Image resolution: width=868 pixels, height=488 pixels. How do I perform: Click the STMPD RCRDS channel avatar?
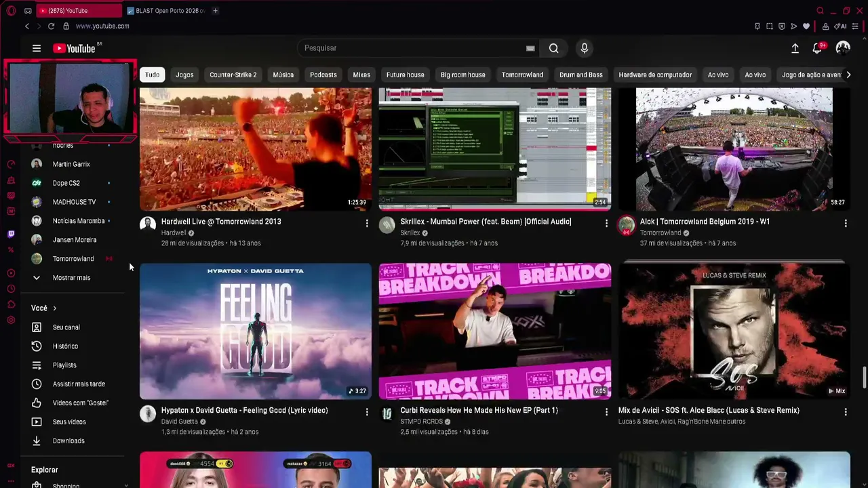click(x=387, y=413)
